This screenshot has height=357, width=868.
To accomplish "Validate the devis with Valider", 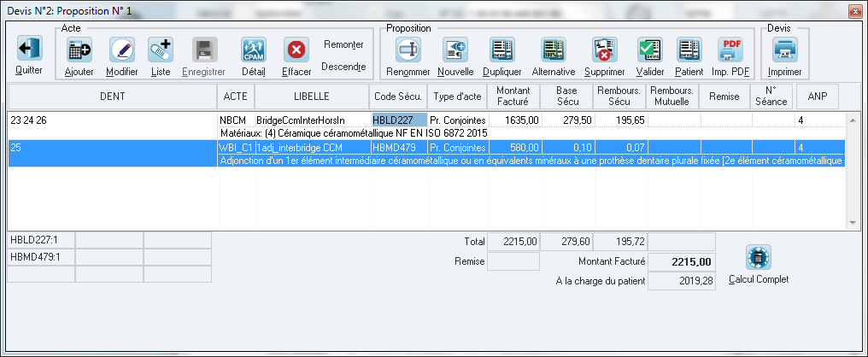I will (x=649, y=50).
